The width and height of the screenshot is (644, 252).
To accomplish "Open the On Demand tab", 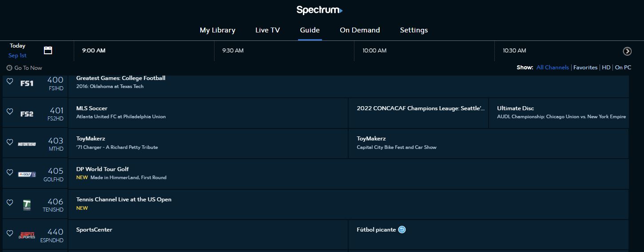I will click(360, 30).
